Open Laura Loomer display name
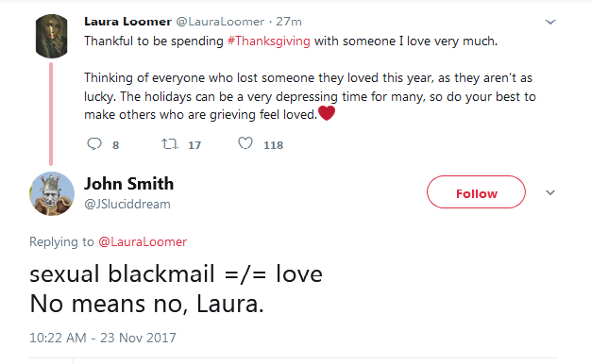Screen dimensions: 591x364 127,22
